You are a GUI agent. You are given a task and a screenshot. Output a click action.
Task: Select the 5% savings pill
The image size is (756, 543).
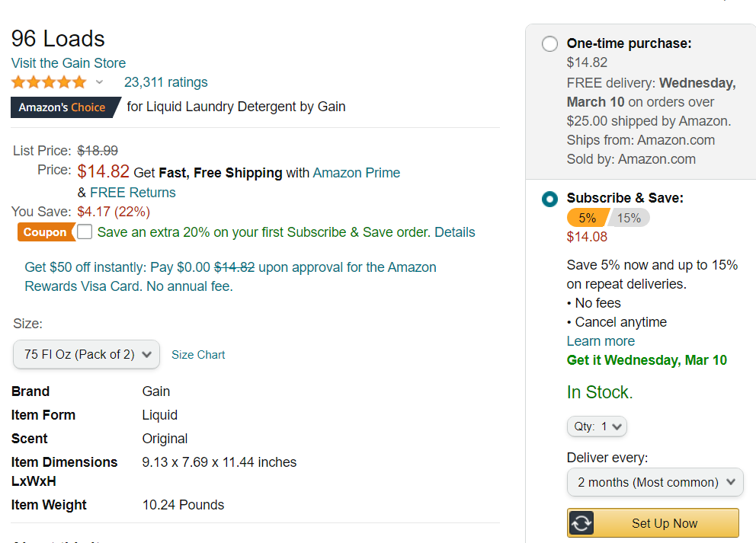(x=588, y=219)
